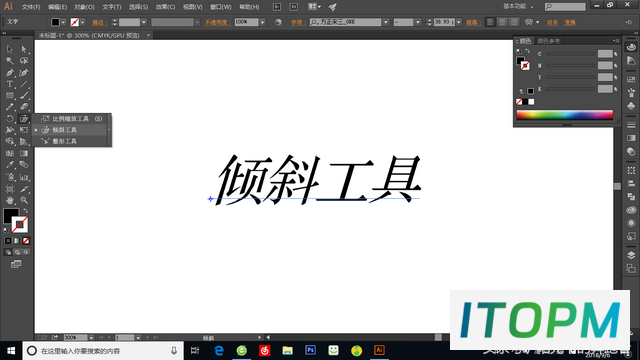
Task: Select the Rotate tool
Action: [x=10, y=119]
